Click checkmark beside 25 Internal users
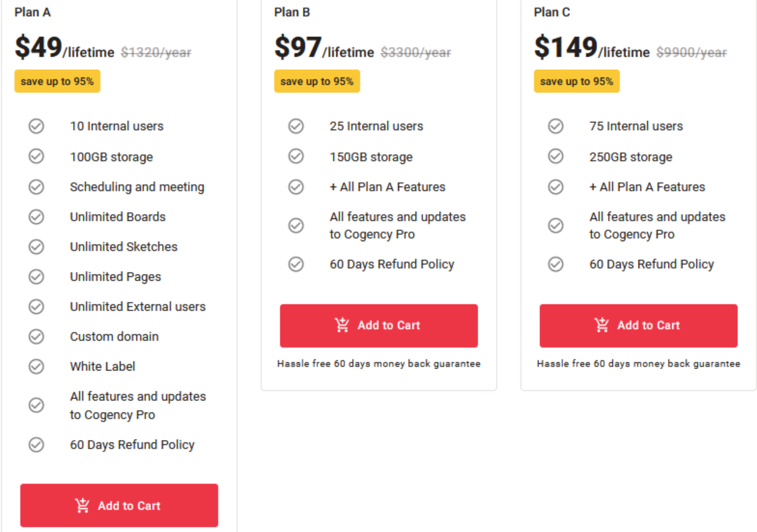This screenshot has height=532, width=757. [296, 126]
